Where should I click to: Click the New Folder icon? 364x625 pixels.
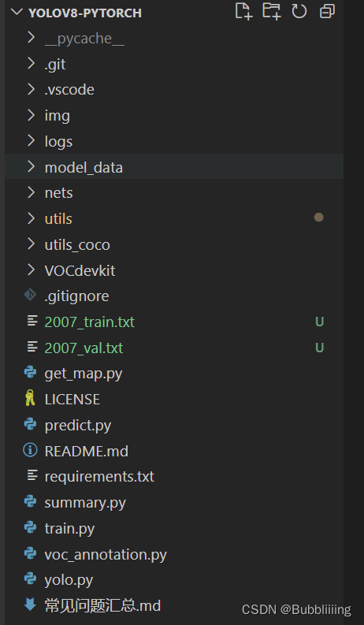pyautogui.click(x=272, y=11)
